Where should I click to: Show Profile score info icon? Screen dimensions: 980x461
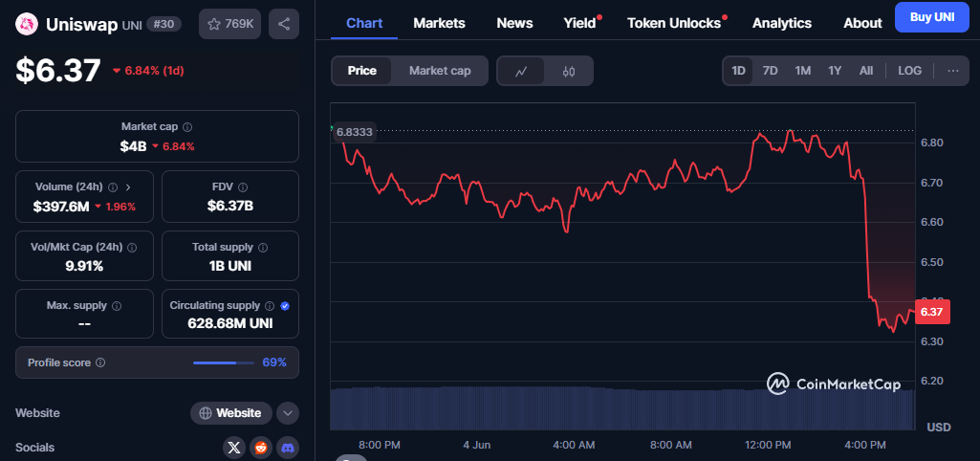[x=100, y=362]
